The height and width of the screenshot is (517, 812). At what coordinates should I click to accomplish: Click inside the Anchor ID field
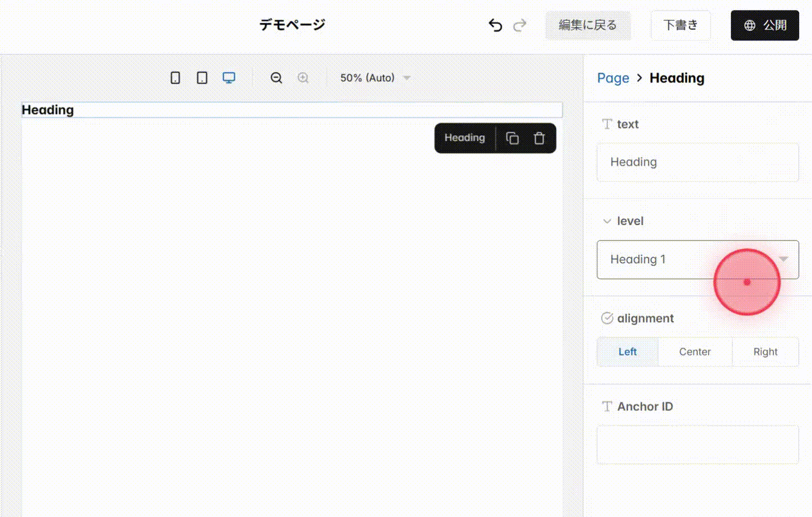(x=698, y=444)
